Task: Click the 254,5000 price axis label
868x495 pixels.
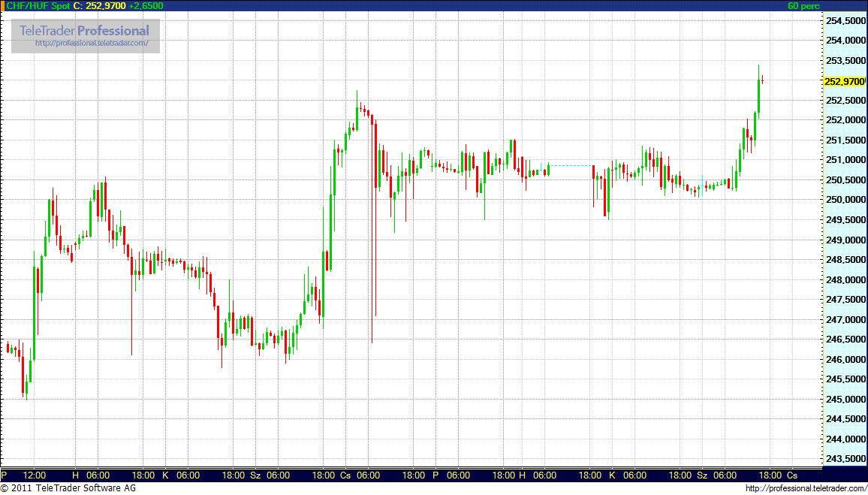Action: (844, 21)
